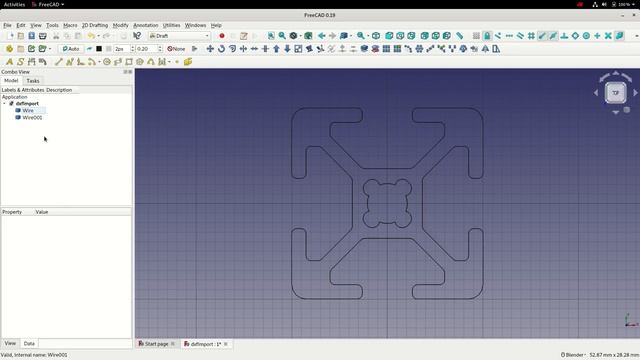Image resolution: width=640 pixels, height=360 pixels.
Task: Select the Draft Wire polyline tool
Action: pos(69,62)
